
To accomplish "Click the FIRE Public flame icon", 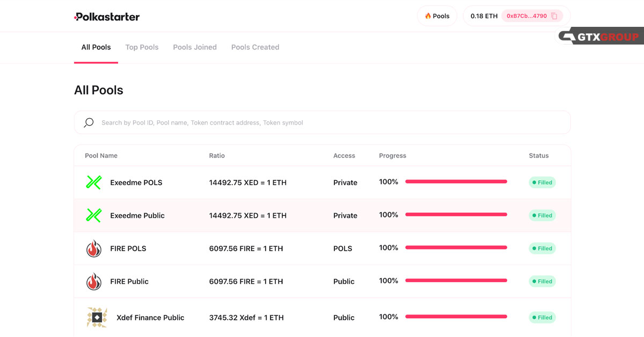I will (x=94, y=282).
